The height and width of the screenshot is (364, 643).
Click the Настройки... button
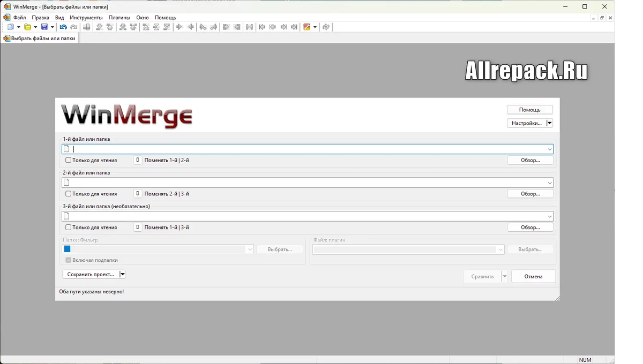click(x=527, y=123)
